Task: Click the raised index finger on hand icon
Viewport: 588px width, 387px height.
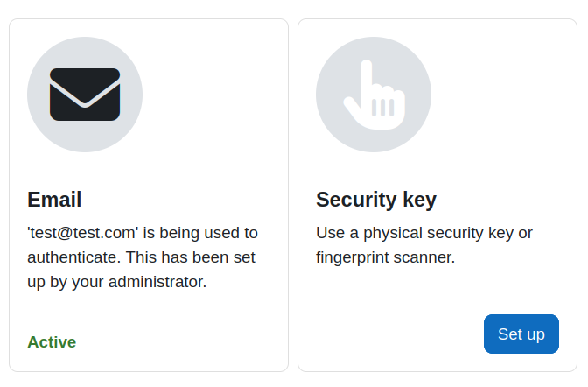Action: pos(367,77)
